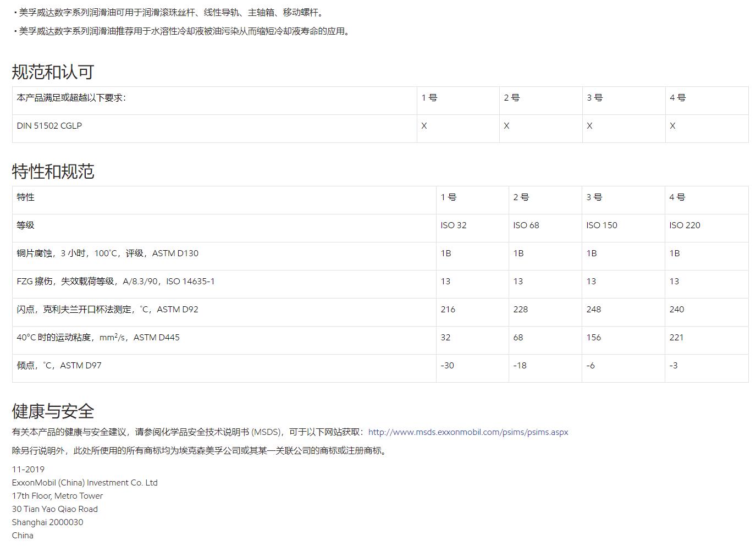The image size is (756, 557).
Task: Click the Shanghai 2000030 line
Action: click(x=48, y=522)
